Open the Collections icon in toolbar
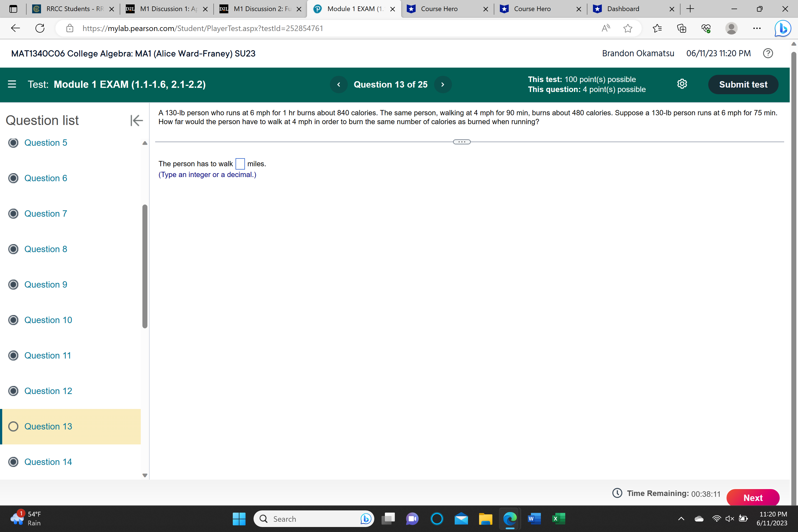Viewport: 798px width, 532px height. tap(682, 29)
